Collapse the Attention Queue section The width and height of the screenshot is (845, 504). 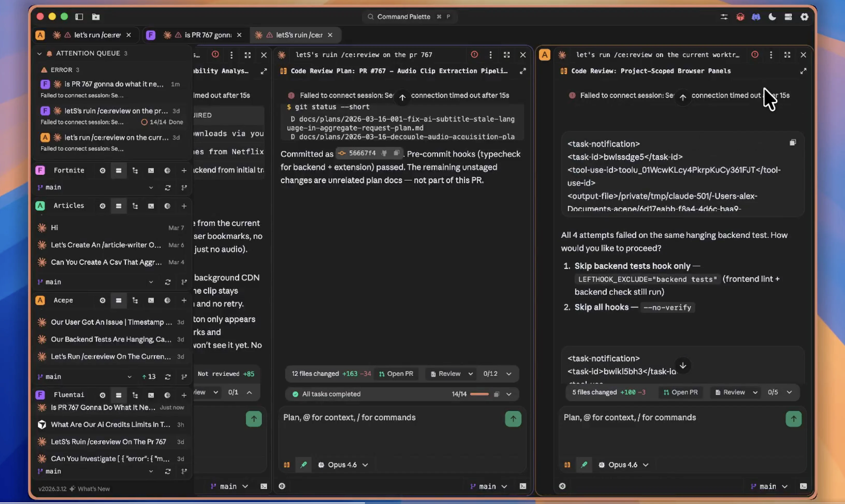point(39,53)
